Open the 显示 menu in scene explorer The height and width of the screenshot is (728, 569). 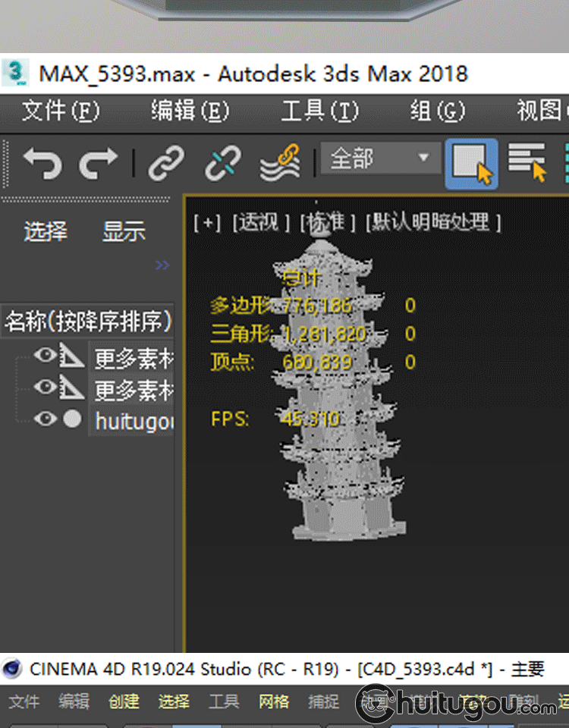pos(124,231)
